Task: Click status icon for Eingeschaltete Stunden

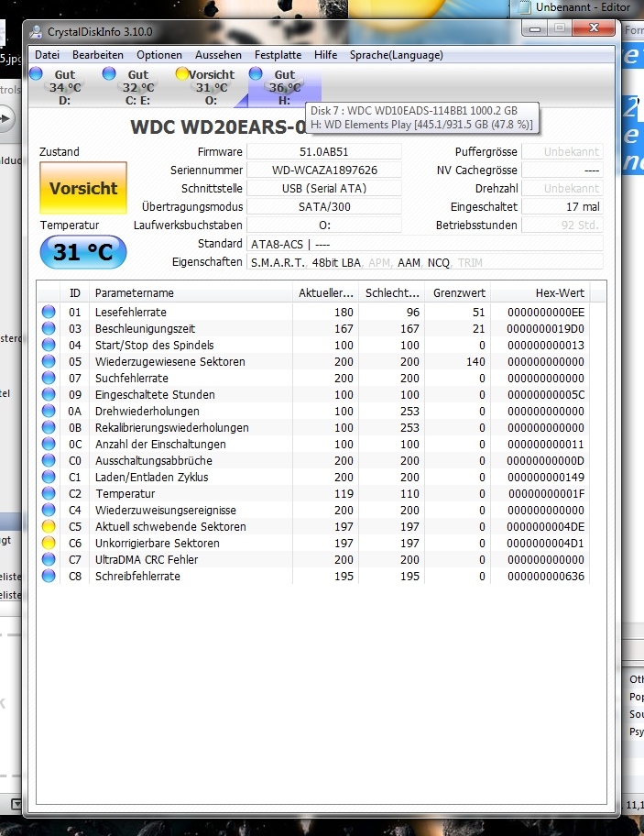Action: (49, 394)
